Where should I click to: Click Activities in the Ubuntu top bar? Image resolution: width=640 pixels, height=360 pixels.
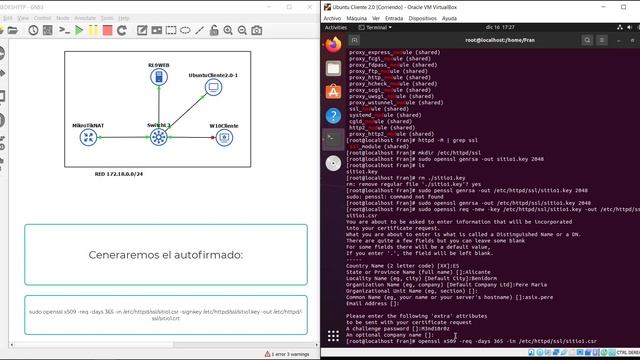point(336,27)
